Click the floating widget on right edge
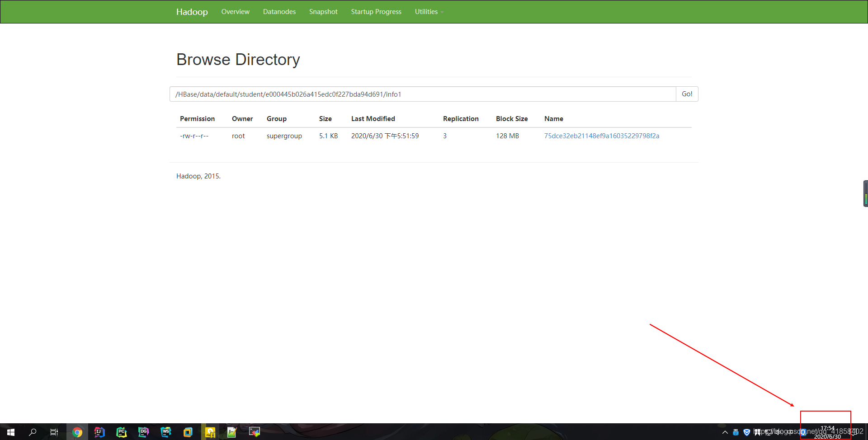868x440 pixels. point(865,193)
